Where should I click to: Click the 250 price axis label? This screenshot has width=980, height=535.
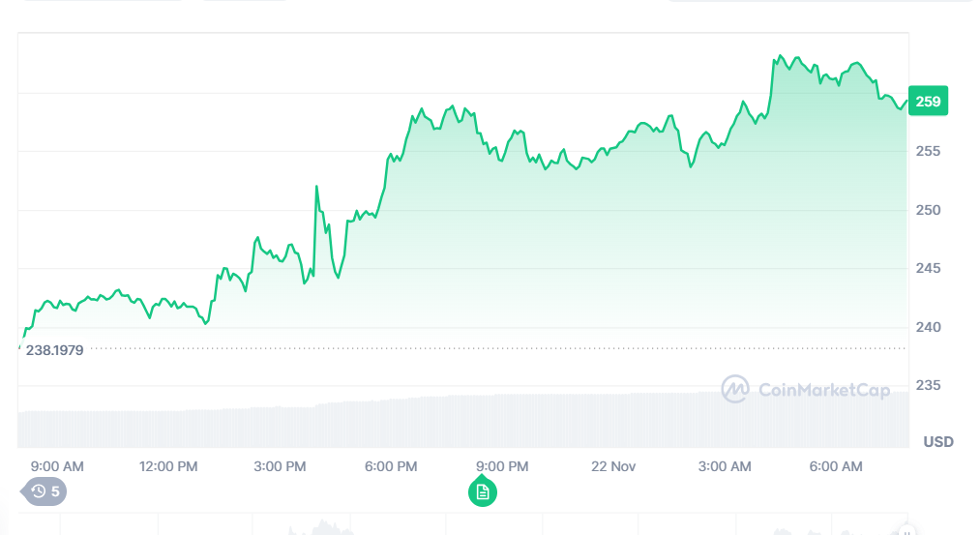click(x=928, y=210)
